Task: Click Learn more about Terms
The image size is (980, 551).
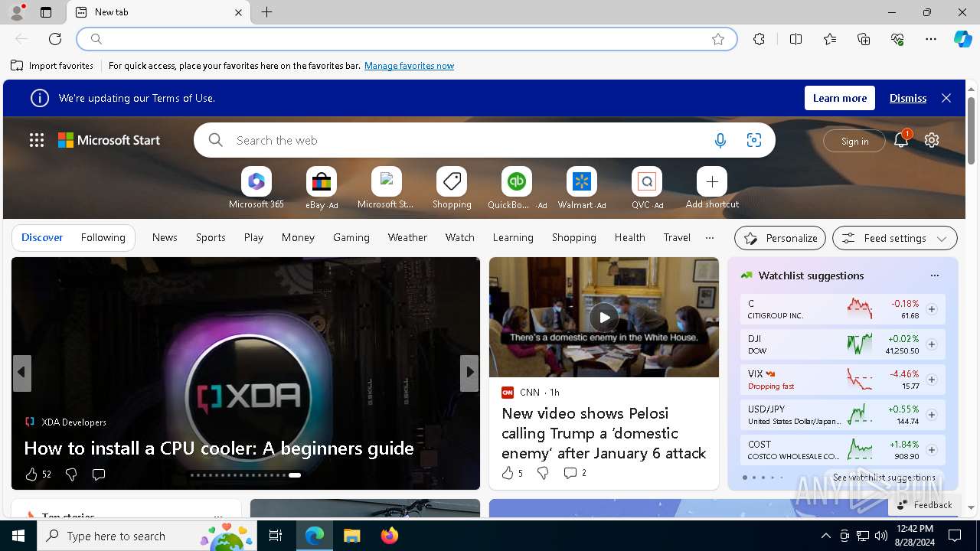Action: tap(840, 98)
